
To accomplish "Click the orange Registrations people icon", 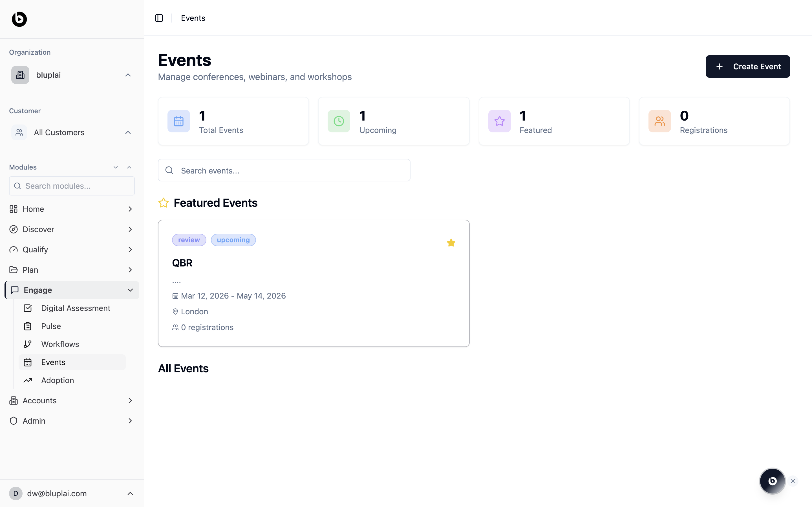I will coord(659,121).
